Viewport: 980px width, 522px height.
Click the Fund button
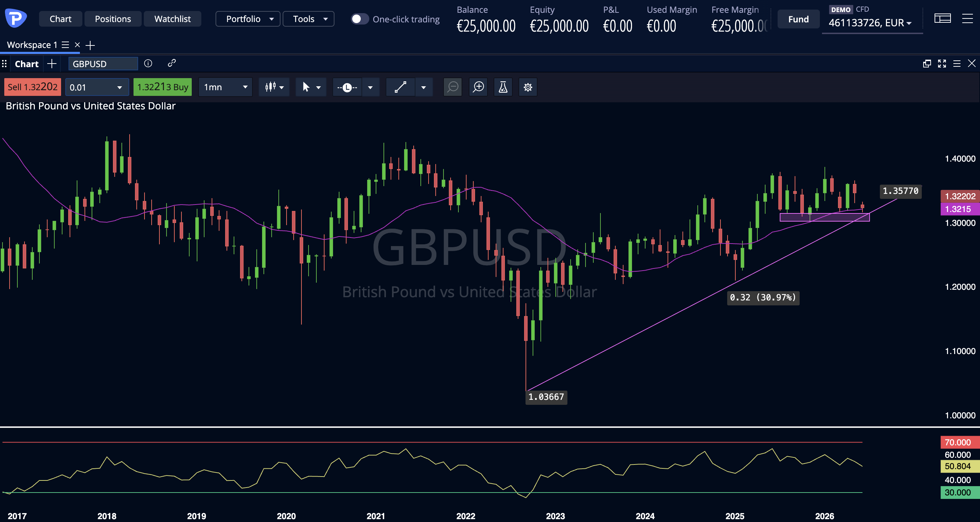798,19
